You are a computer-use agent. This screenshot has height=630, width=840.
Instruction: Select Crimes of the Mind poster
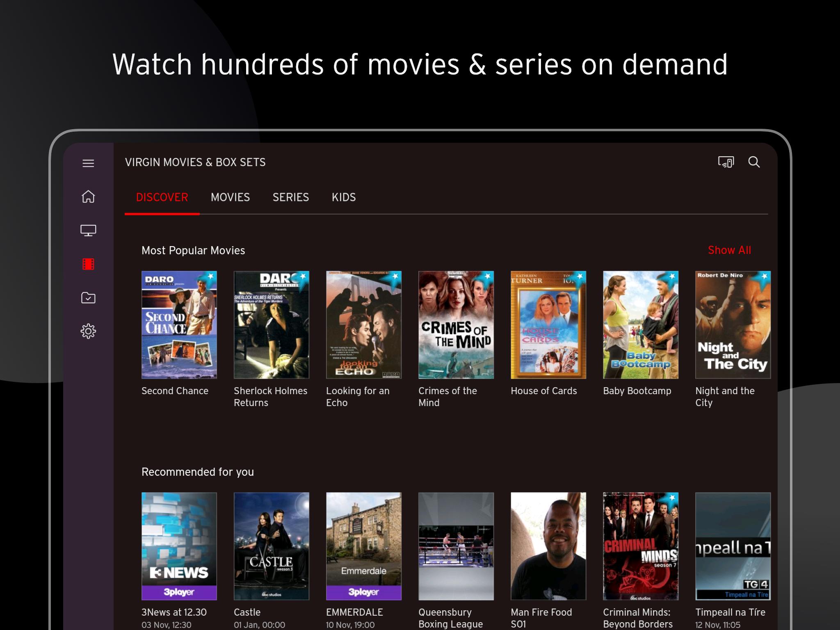click(x=456, y=324)
